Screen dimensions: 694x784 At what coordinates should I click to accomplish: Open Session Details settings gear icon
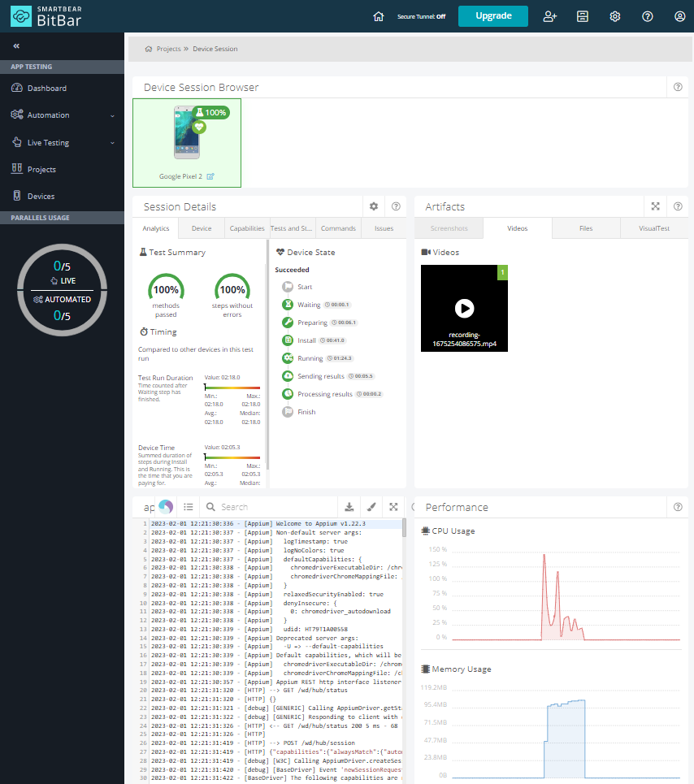pos(373,206)
